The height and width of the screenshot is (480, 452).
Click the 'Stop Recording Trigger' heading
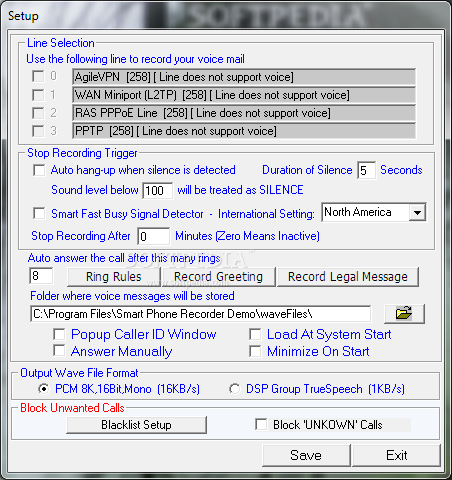pos(82,153)
